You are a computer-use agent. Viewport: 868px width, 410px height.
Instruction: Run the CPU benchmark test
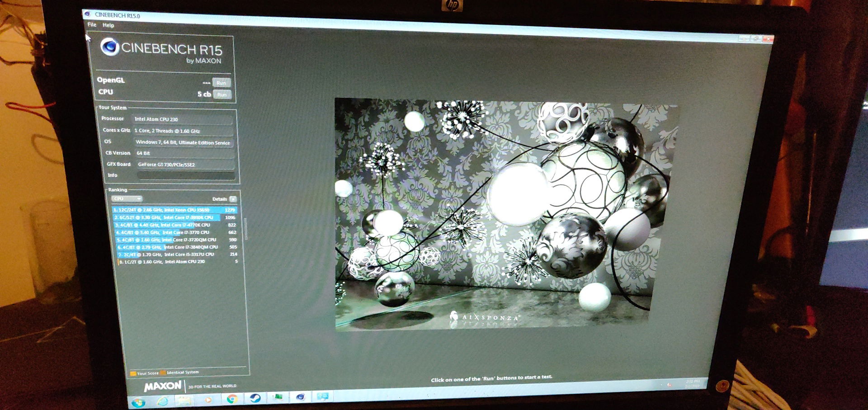(x=222, y=94)
